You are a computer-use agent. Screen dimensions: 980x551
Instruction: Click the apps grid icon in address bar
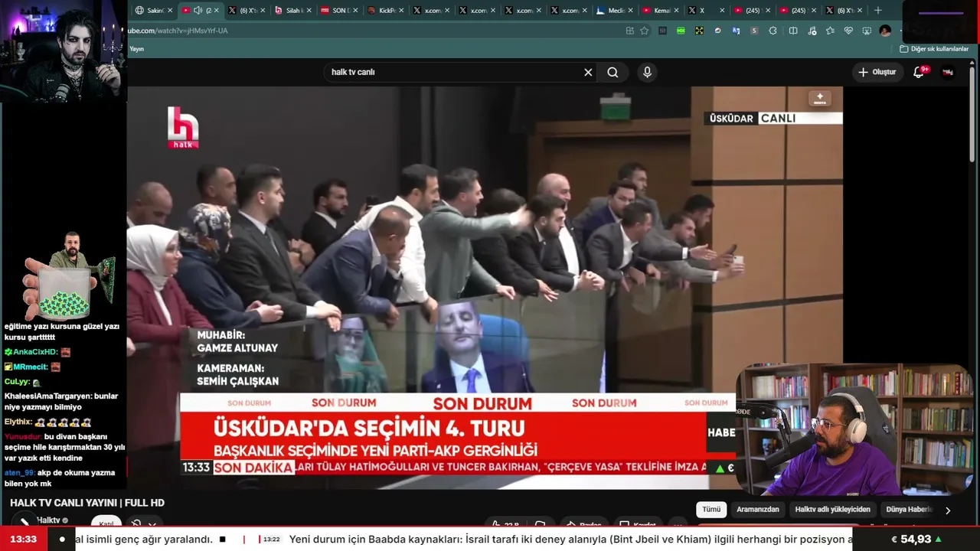(x=629, y=31)
